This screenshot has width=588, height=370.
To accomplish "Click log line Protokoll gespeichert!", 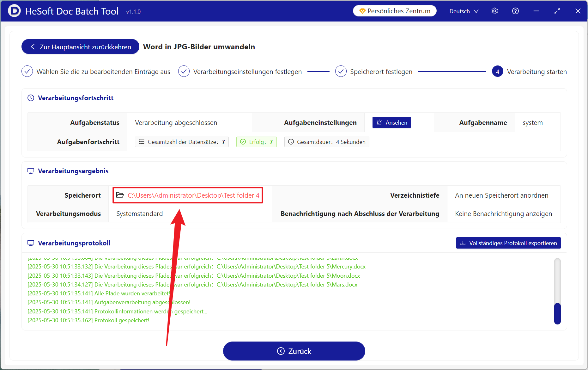I will (x=88, y=320).
